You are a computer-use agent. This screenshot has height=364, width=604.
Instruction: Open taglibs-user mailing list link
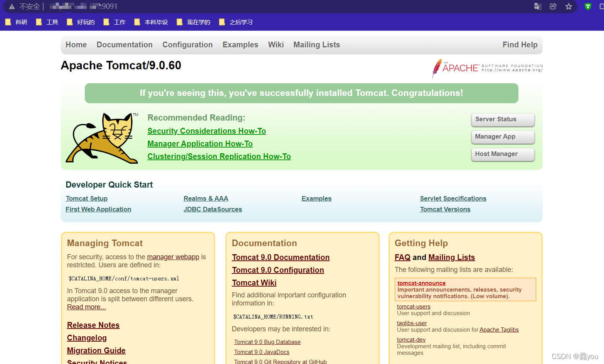[x=412, y=323]
